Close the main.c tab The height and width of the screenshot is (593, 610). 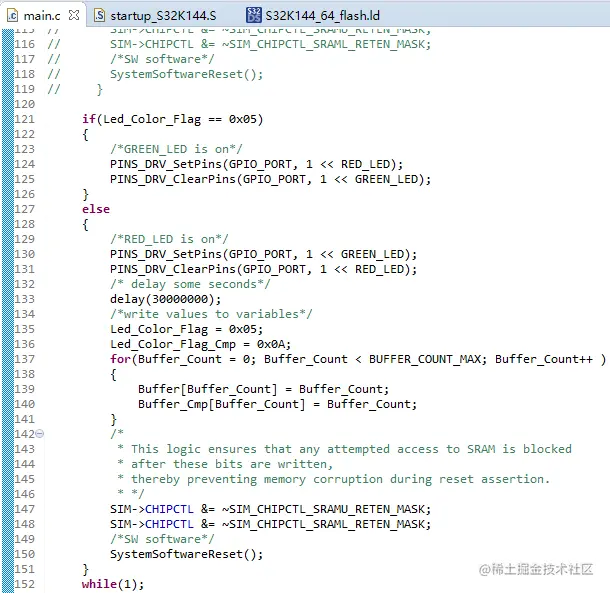[74, 15]
